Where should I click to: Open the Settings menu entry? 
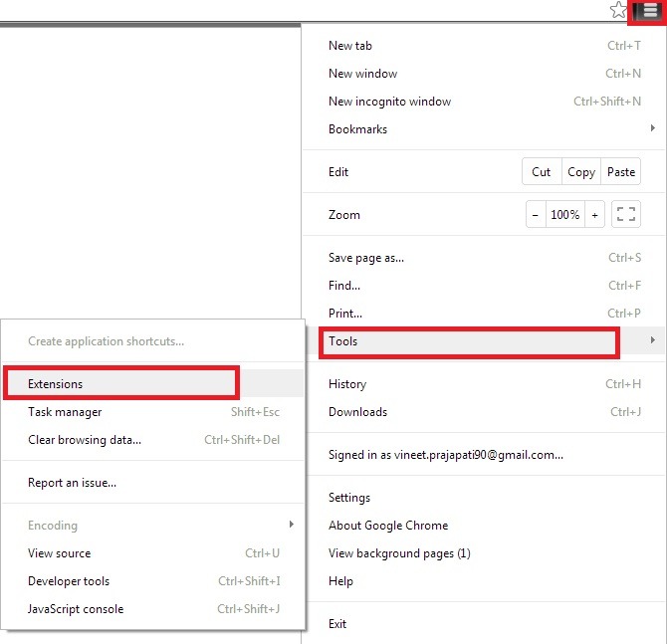coord(349,498)
